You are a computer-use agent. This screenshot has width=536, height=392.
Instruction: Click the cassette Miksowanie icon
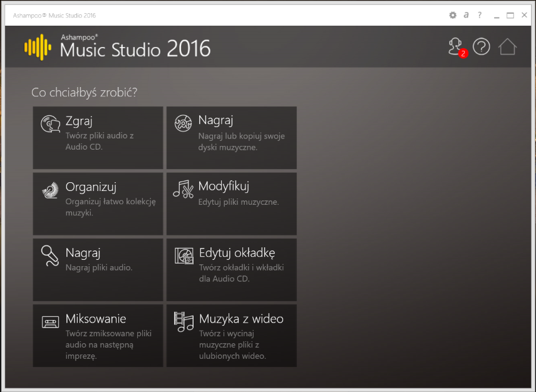pyautogui.click(x=50, y=322)
